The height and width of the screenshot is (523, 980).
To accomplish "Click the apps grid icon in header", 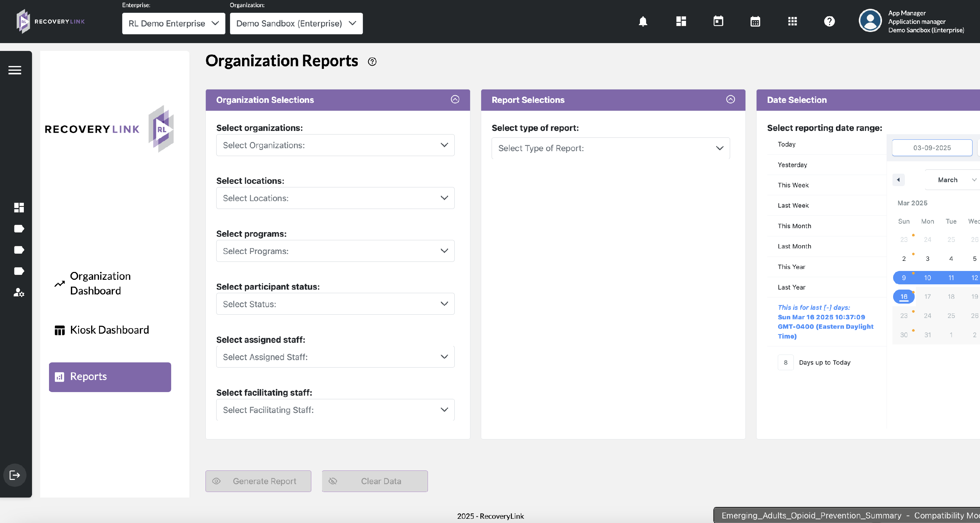I will click(792, 22).
